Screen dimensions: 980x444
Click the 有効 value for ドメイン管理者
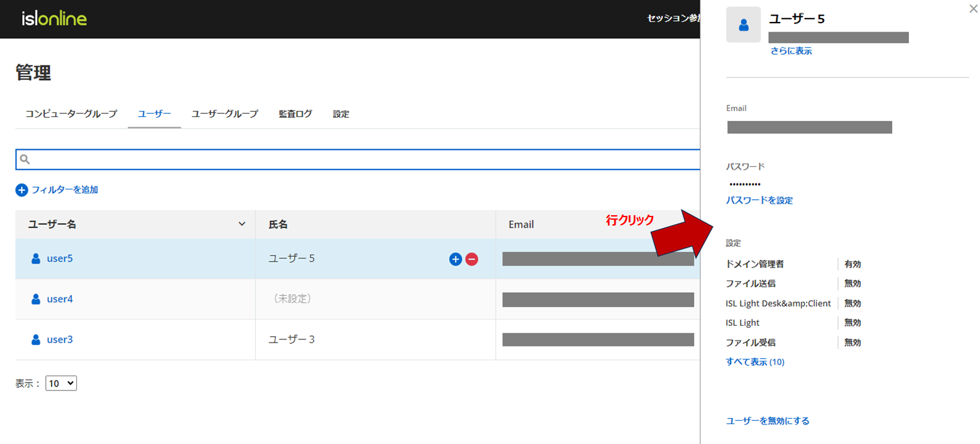pyautogui.click(x=853, y=264)
